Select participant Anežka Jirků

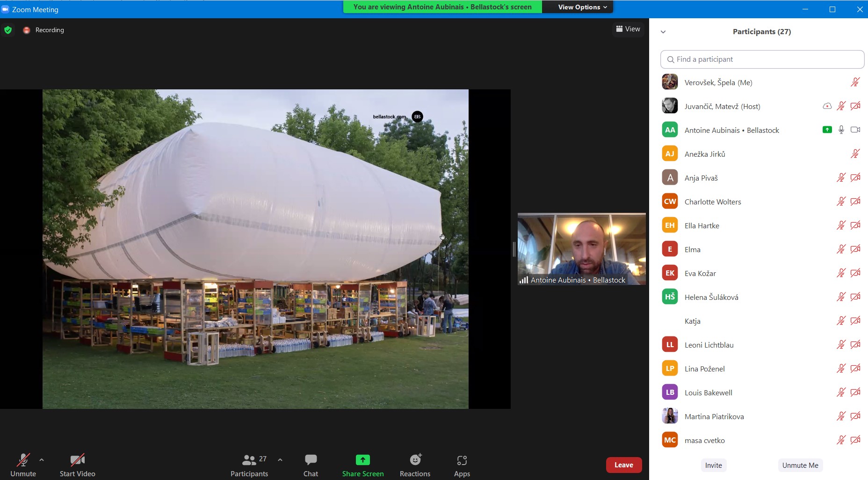(762, 154)
